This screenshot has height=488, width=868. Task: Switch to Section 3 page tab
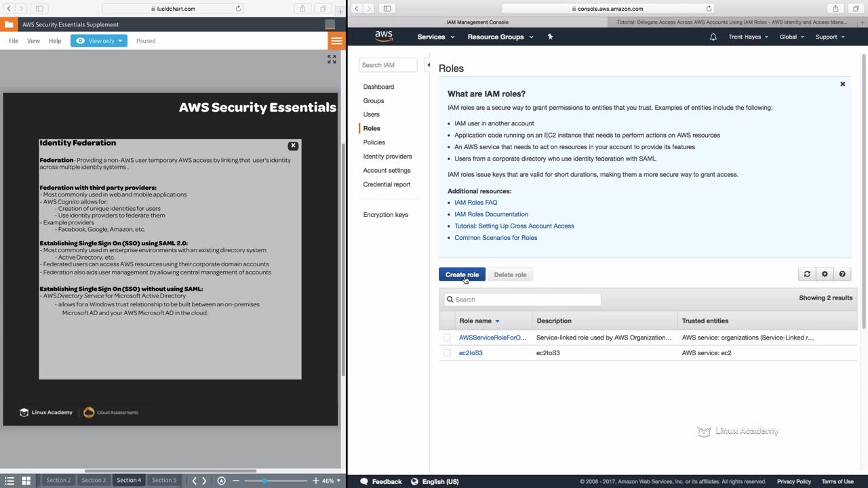coord(94,481)
